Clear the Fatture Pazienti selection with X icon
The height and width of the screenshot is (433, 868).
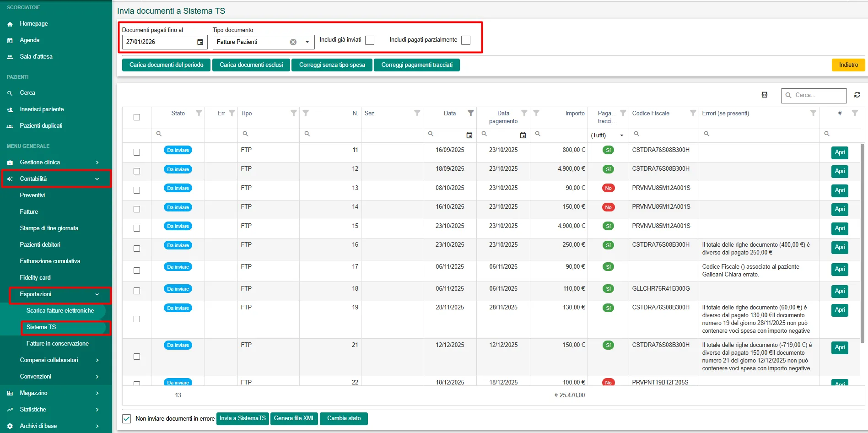293,42
